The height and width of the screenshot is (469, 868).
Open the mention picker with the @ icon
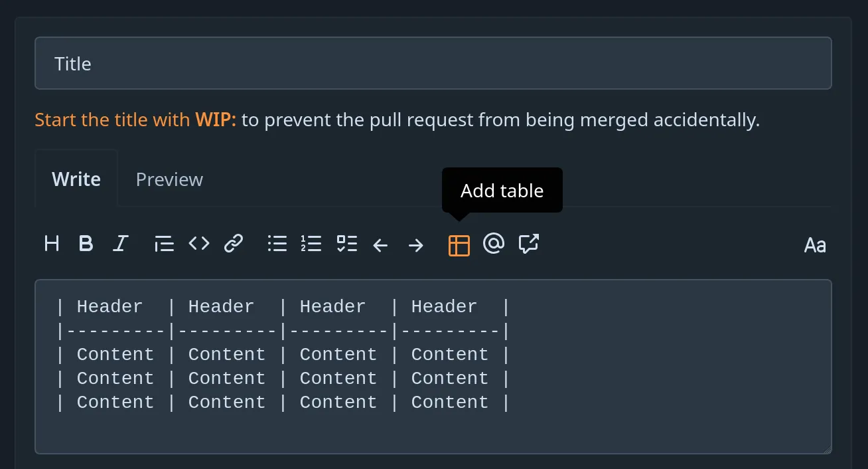pyautogui.click(x=494, y=245)
